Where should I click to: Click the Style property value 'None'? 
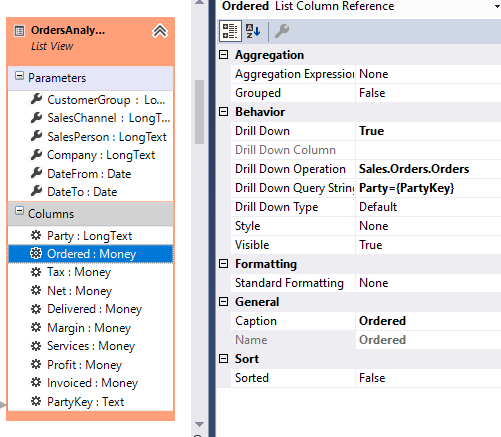pos(428,226)
